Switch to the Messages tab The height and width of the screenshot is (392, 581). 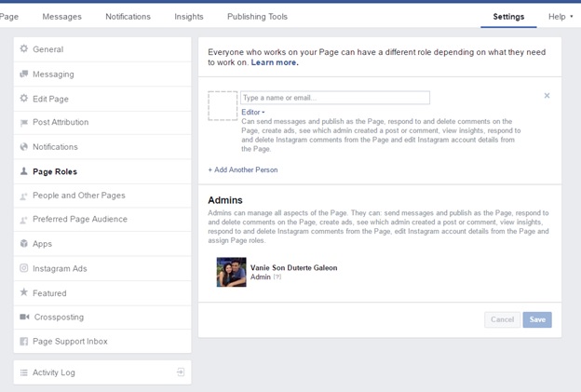tap(61, 17)
